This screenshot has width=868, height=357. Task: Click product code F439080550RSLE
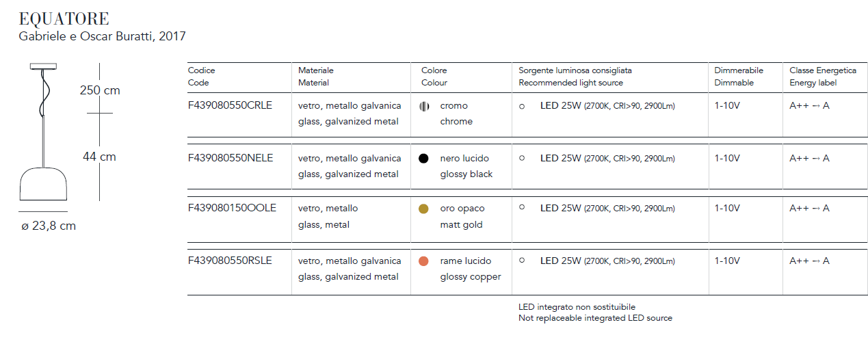click(229, 261)
